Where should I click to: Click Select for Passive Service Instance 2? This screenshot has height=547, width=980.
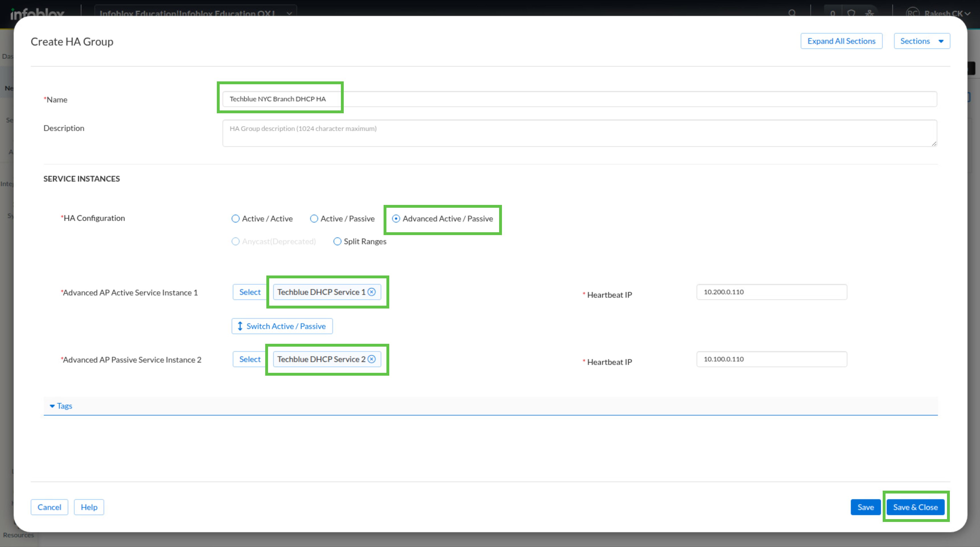point(250,359)
